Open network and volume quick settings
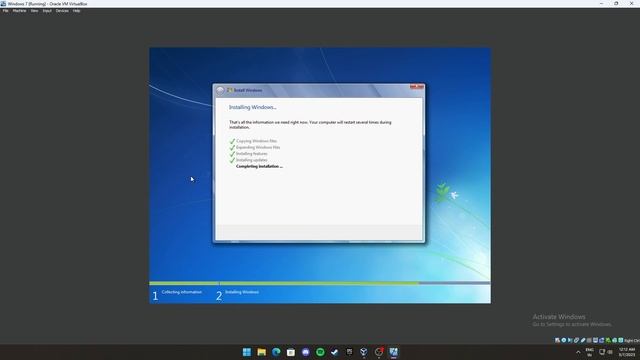The image size is (640, 360). point(606,352)
